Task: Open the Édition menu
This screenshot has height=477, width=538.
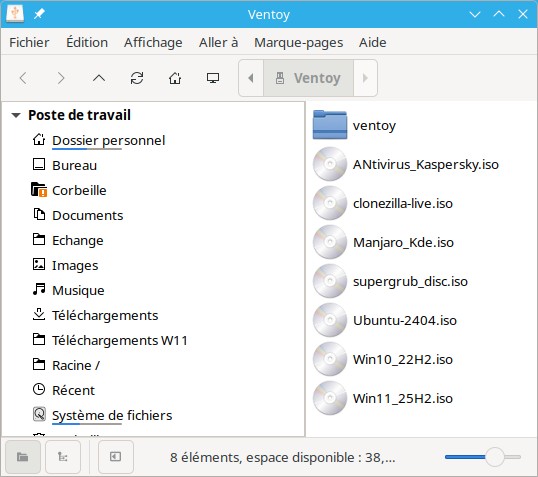Action: coord(87,43)
